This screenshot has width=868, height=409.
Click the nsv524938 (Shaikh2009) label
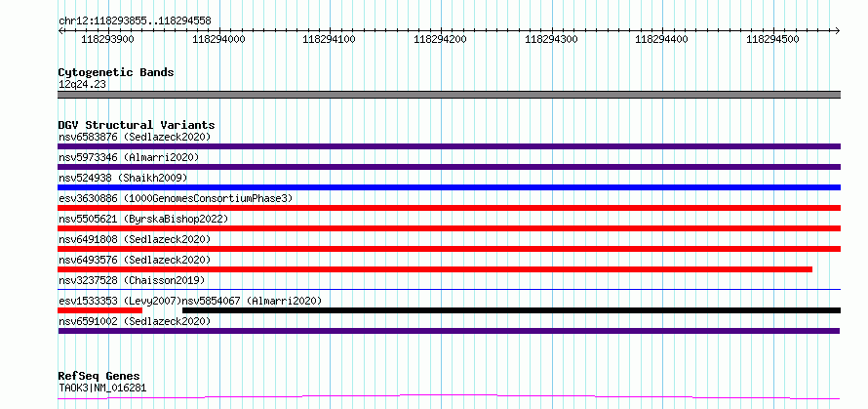[123, 178]
